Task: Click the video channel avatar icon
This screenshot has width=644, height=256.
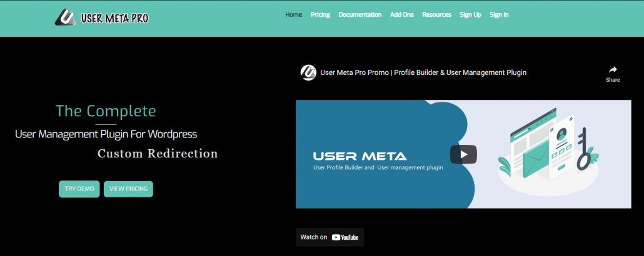Action: pyautogui.click(x=308, y=72)
